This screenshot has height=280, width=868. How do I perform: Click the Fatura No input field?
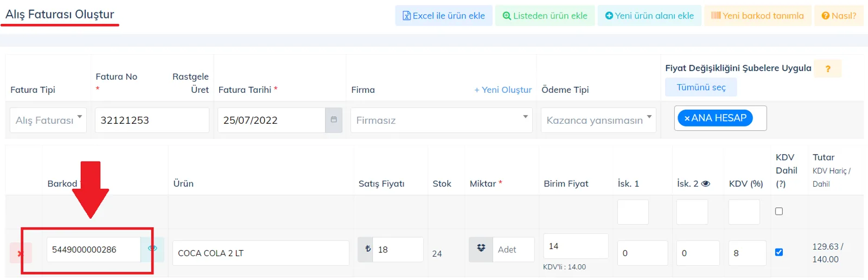[x=152, y=120]
